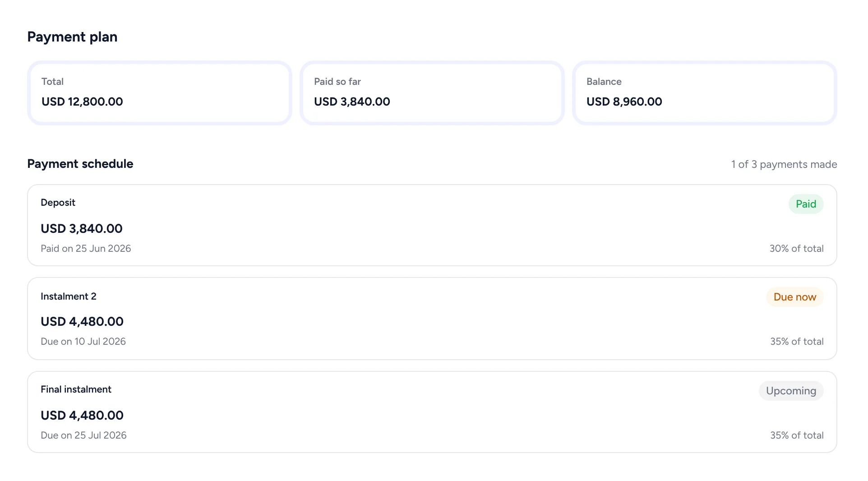Select the Deposit amount USD 3,840.00
The height and width of the screenshot is (481, 868).
[x=82, y=229]
